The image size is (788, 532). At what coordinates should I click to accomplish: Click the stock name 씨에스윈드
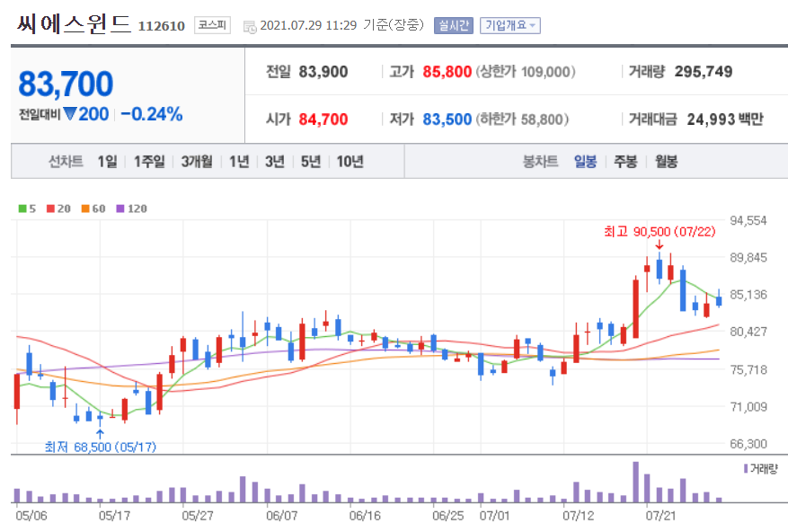tap(74, 23)
